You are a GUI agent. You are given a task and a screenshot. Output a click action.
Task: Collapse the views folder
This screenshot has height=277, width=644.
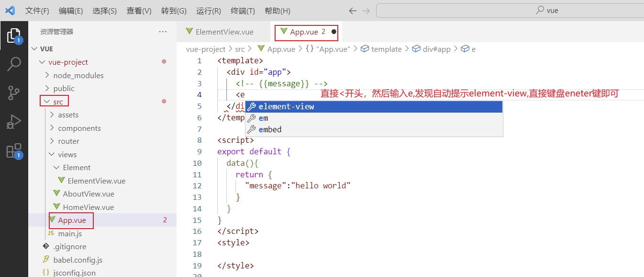pyautogui.click(x=67, y=154)
